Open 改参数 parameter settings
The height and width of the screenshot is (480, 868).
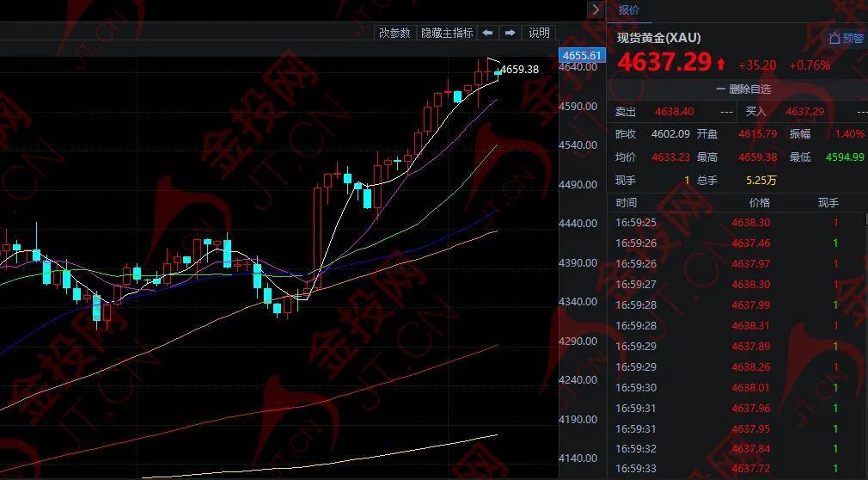click(x=394, y=33)
